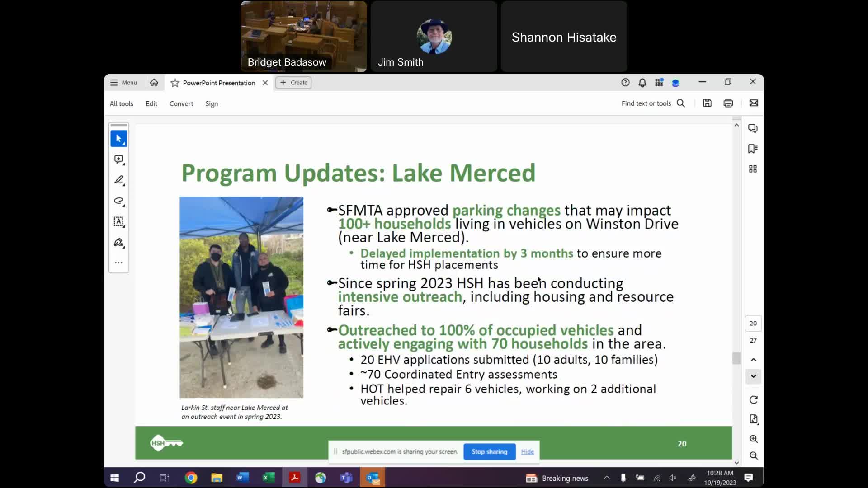
Task: Go to previous page up chevron
Action: (x=753, y=360)
